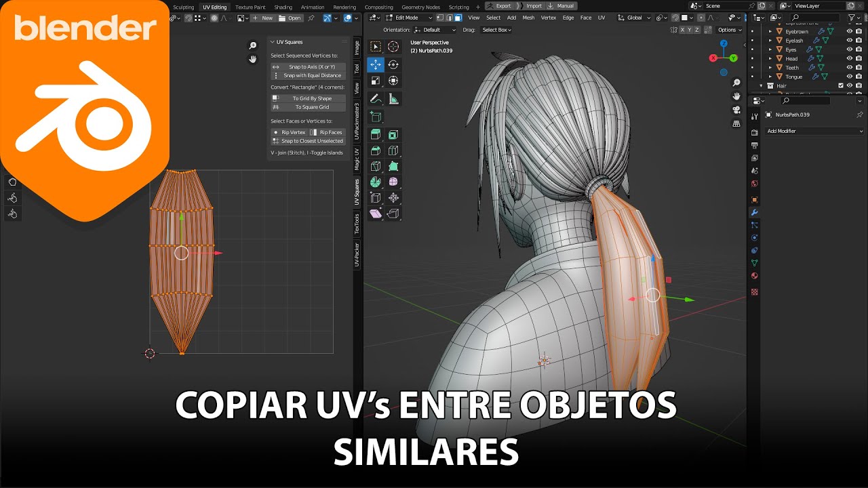Click the UV editor zoom magnifier icon
The height and width of the screenshot is (488, 868).
coord(253,45)
